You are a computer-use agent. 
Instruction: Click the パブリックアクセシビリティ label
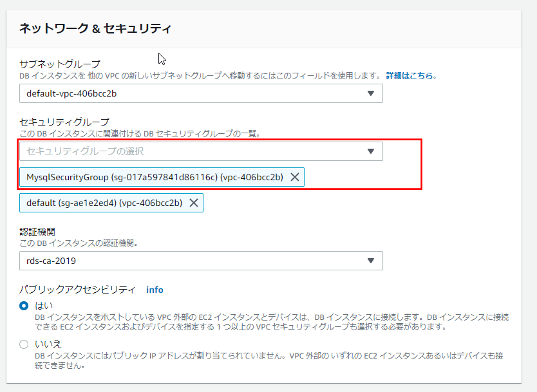[x=77, y=290]
